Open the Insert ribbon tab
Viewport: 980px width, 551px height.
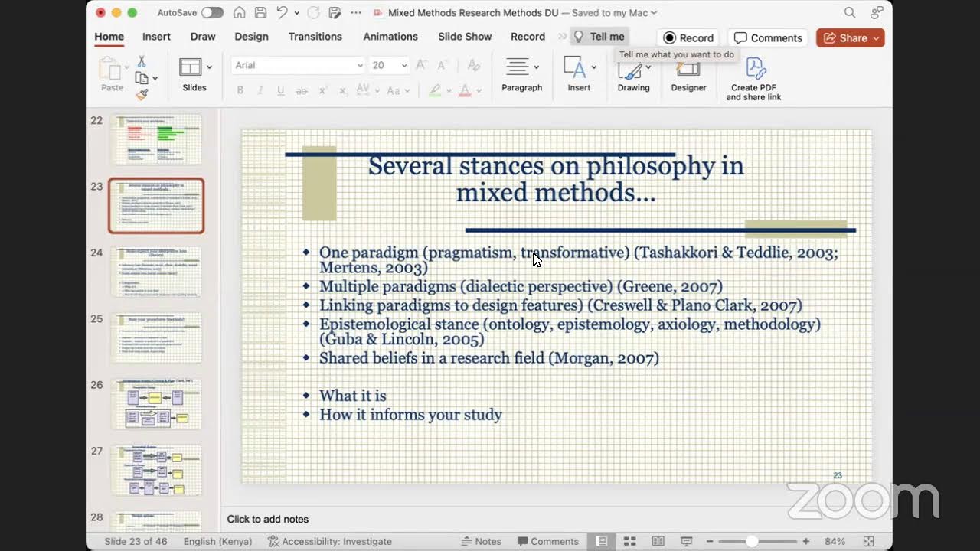click(x=156, y=37)
